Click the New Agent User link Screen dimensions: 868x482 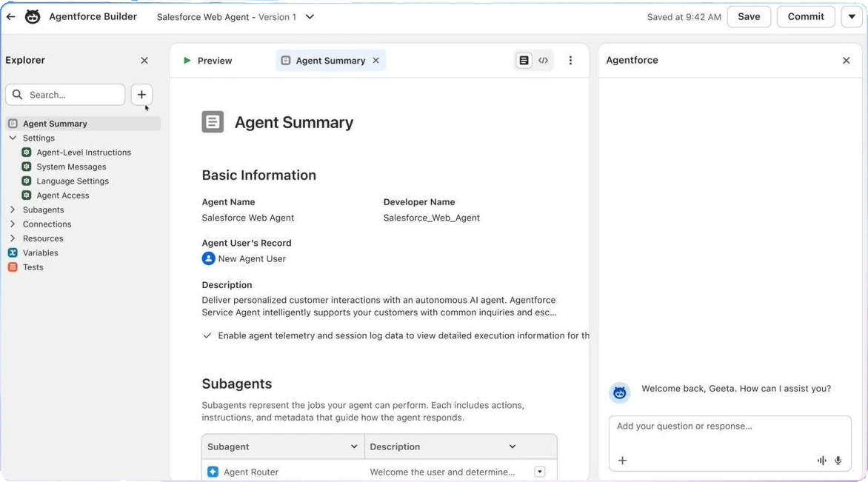(252, 258)
